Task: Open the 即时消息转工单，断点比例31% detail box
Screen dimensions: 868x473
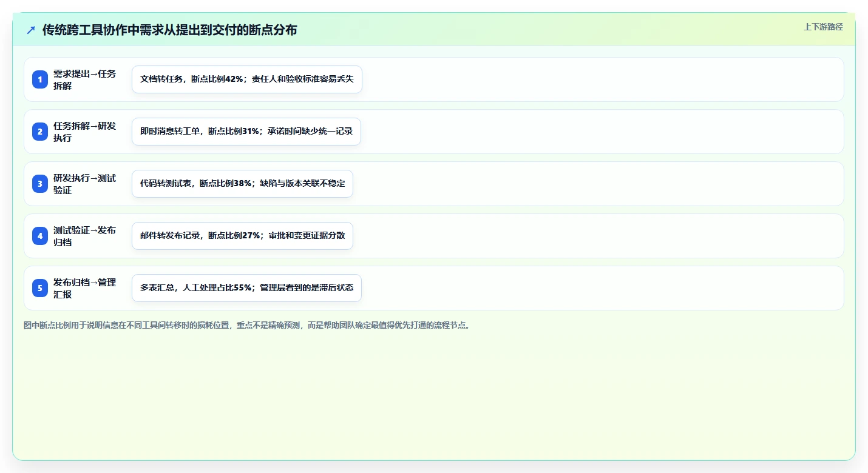Action: coord(246,132)
